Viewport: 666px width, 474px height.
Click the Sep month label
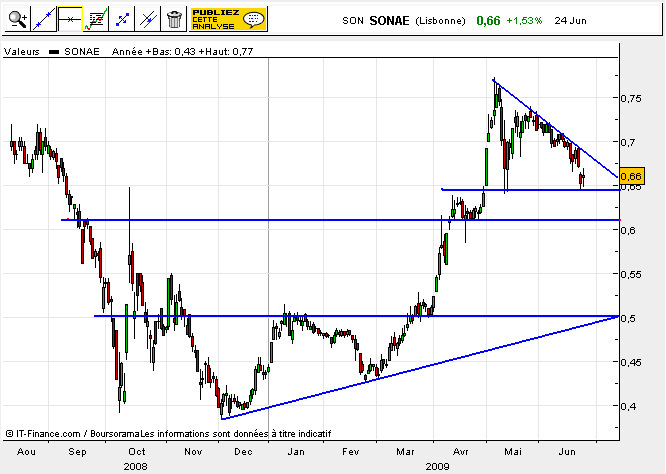tap(77, 451)
